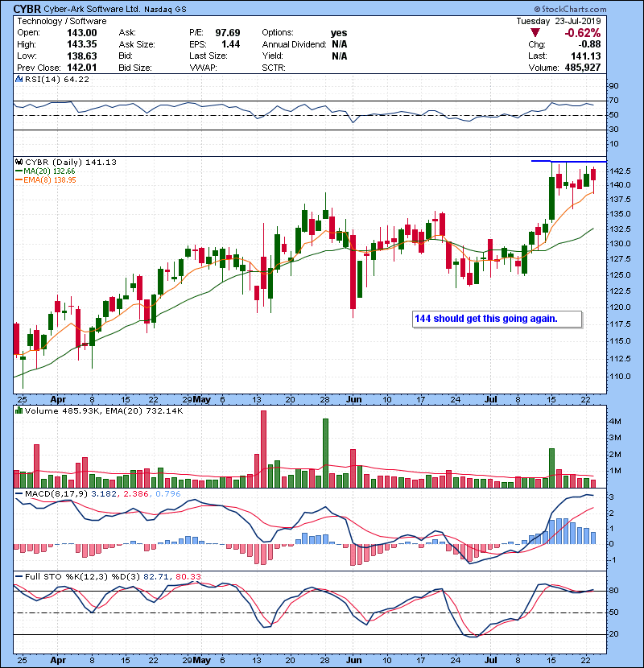
Task: Click the EPS value 1.44
Action: click(x=230, y=44)
